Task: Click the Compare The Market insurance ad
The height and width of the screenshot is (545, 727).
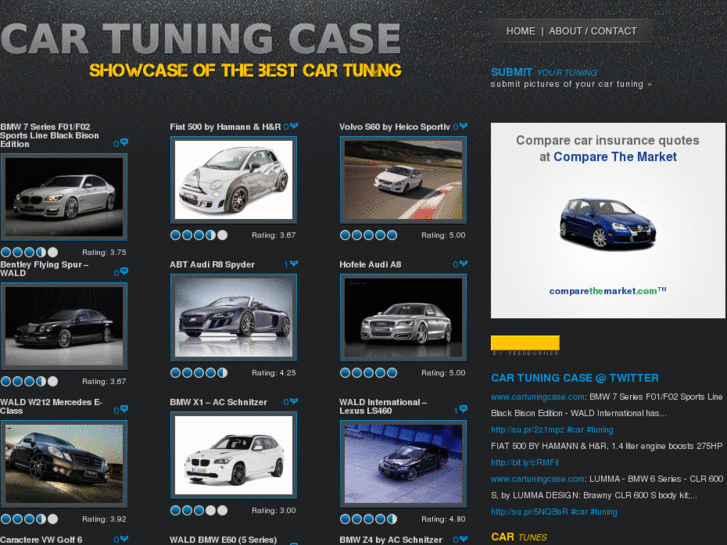Action: [x=608, y=220]
